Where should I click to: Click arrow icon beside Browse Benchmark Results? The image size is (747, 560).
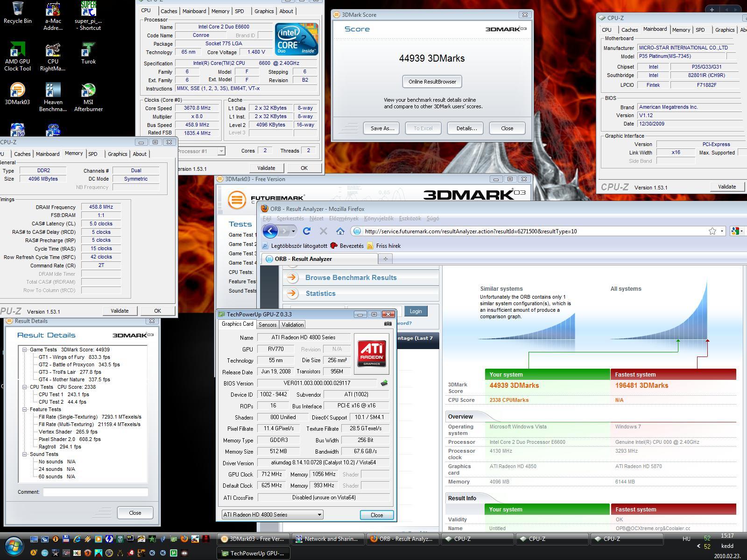coord(293,278)
